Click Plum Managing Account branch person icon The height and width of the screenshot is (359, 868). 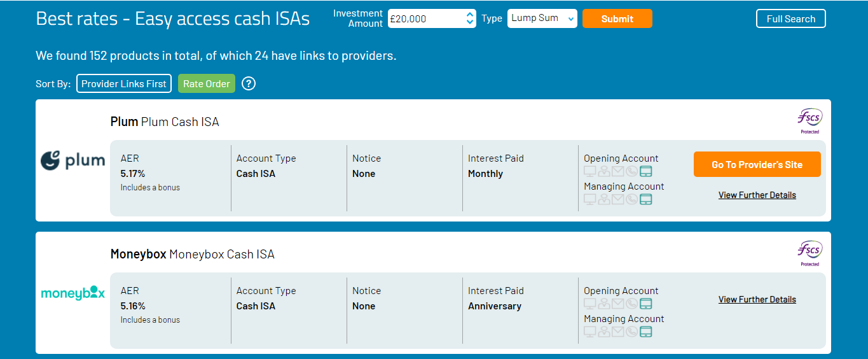pos(604,199)
